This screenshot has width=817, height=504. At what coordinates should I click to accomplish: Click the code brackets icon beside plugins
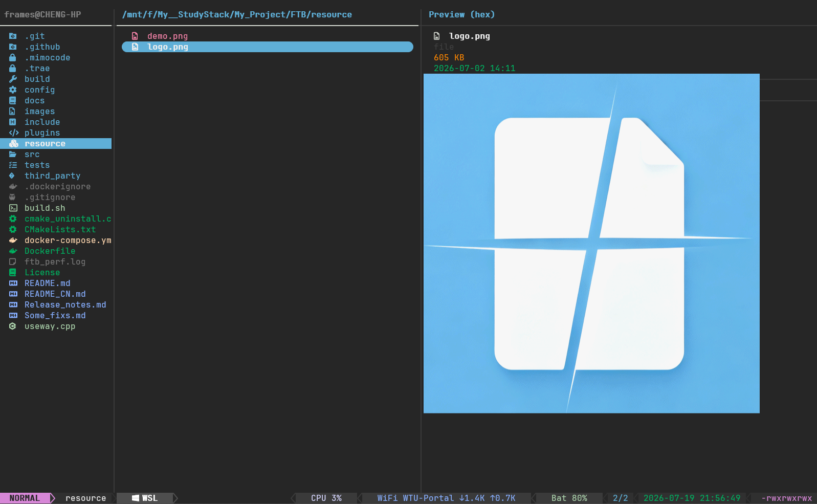pyautogui.click(x=14, y=133)
